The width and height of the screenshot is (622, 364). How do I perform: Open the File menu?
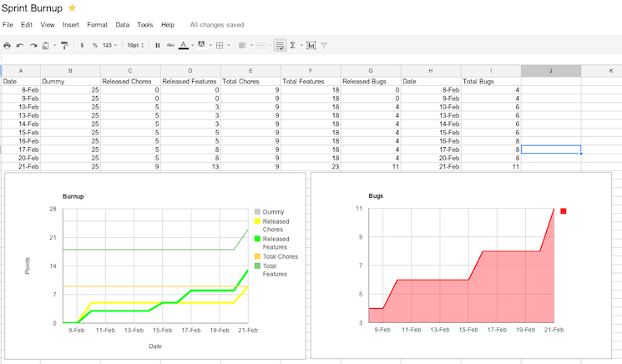coord(8,24)
